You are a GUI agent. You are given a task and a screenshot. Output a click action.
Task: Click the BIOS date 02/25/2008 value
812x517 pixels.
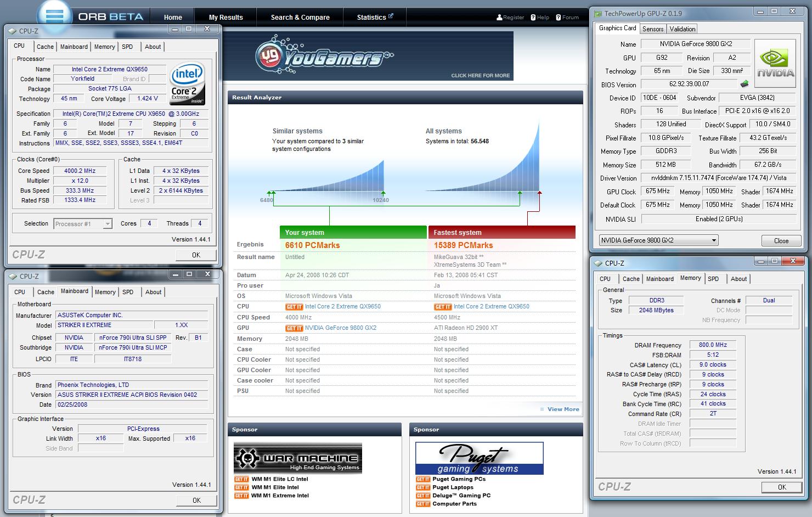tap(132, 404)
